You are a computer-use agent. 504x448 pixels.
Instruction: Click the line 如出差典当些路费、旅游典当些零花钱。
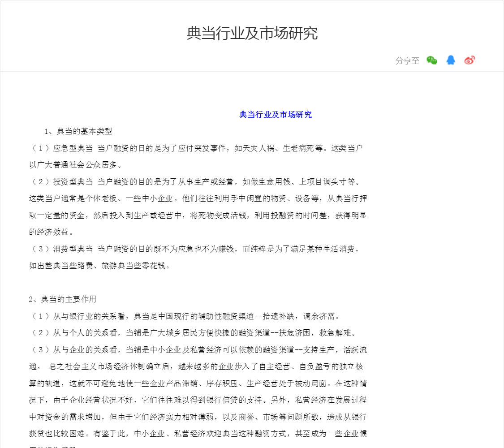tap(99, 266)
